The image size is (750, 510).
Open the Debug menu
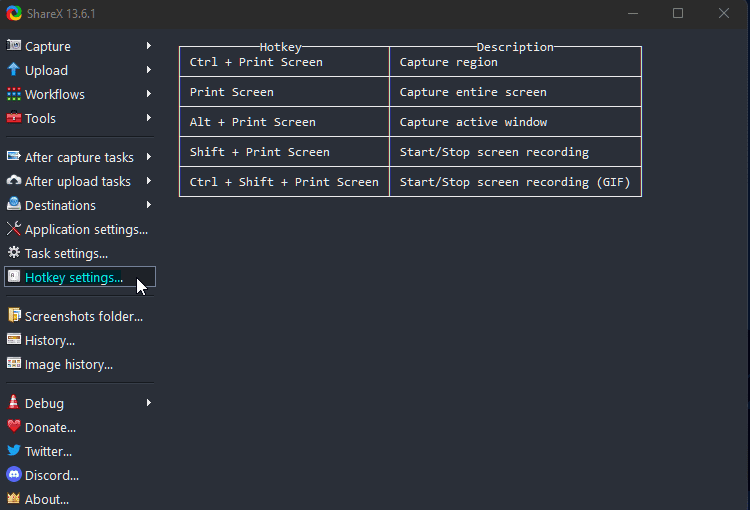(x=79, y=403)
